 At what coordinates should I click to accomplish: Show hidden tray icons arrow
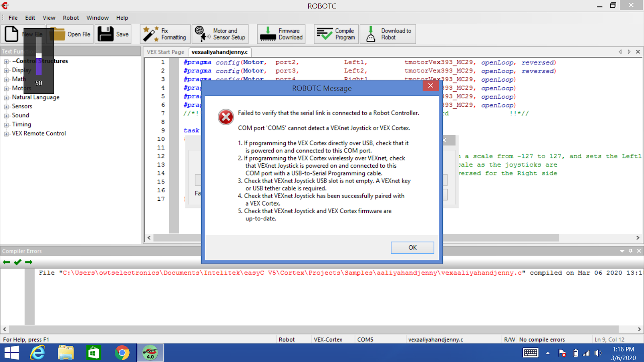[548, 353]
